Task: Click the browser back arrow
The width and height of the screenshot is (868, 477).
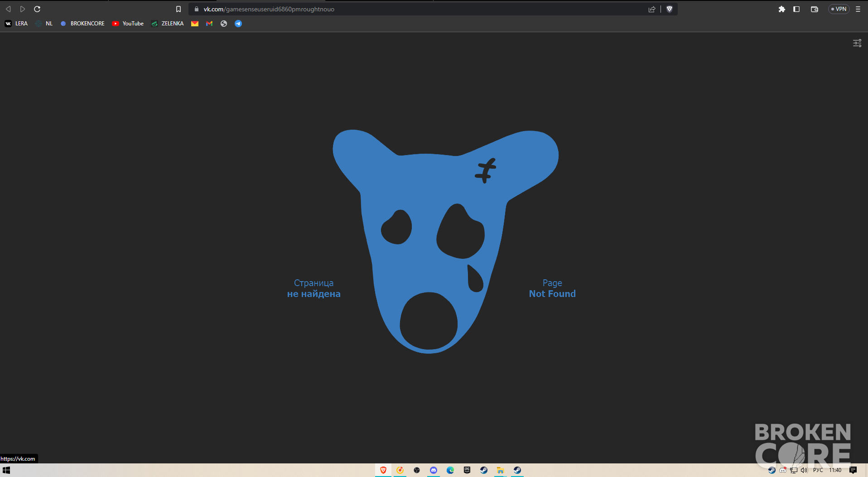Action: 8,9
